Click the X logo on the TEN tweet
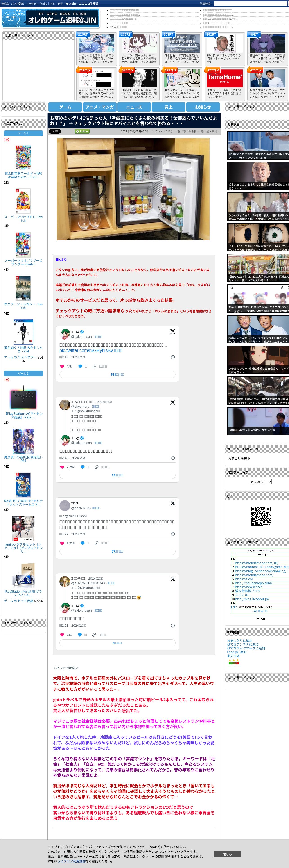Viewport: 289px width, 868px height. [x=173, y=503]
